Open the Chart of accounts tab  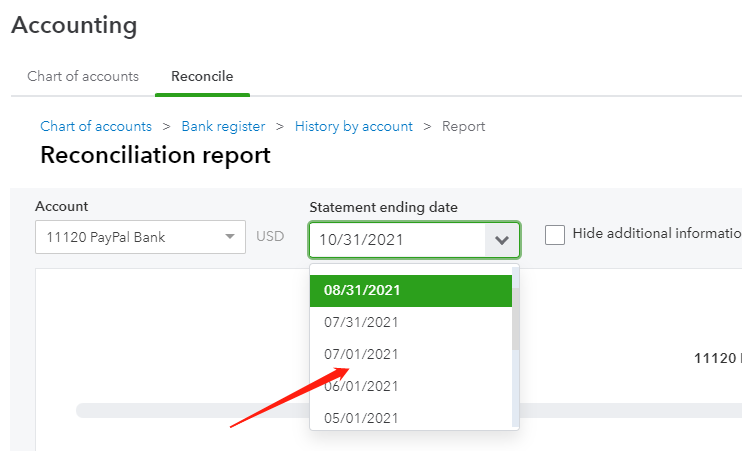point(83,76)
